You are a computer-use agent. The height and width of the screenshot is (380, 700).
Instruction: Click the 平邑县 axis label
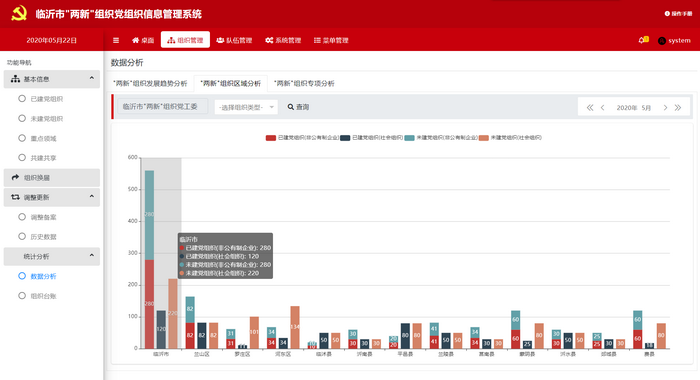click(405, 354)
